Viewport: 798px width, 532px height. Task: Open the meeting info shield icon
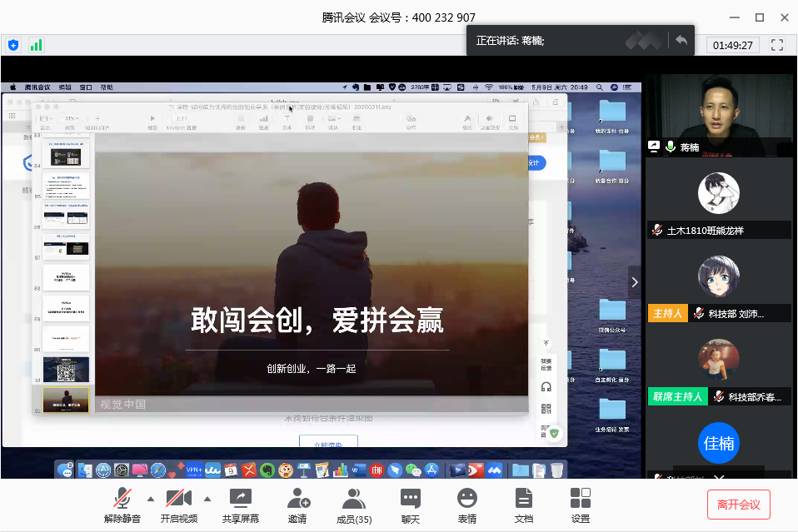(12, 45)
